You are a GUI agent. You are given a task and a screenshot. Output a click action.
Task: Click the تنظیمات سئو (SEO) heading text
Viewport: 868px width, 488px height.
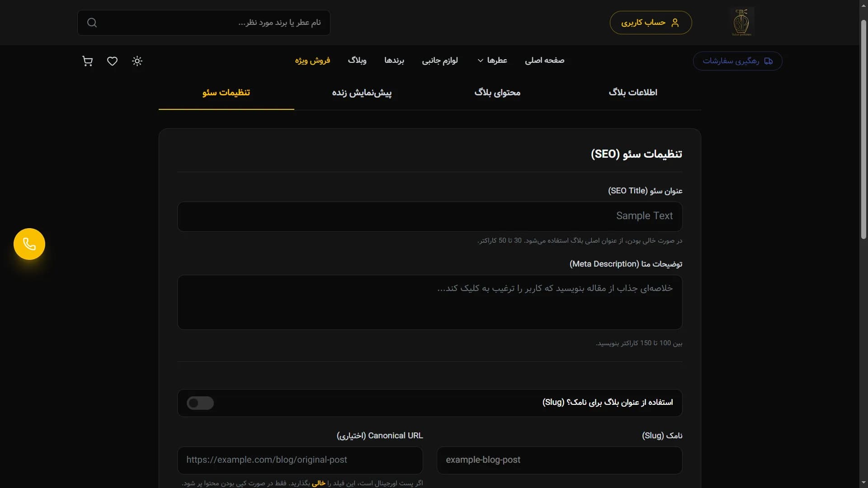[x=637, y=154]
